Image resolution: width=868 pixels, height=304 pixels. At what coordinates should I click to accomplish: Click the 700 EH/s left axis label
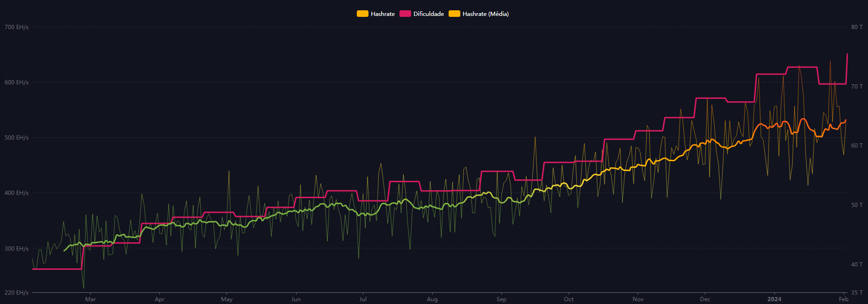[x=16, y=27]
